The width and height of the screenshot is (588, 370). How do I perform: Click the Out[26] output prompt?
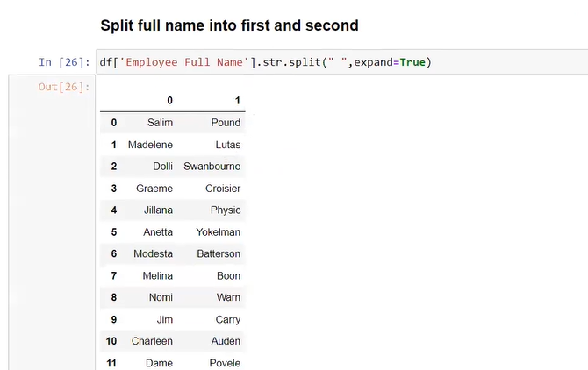[64, 87]
